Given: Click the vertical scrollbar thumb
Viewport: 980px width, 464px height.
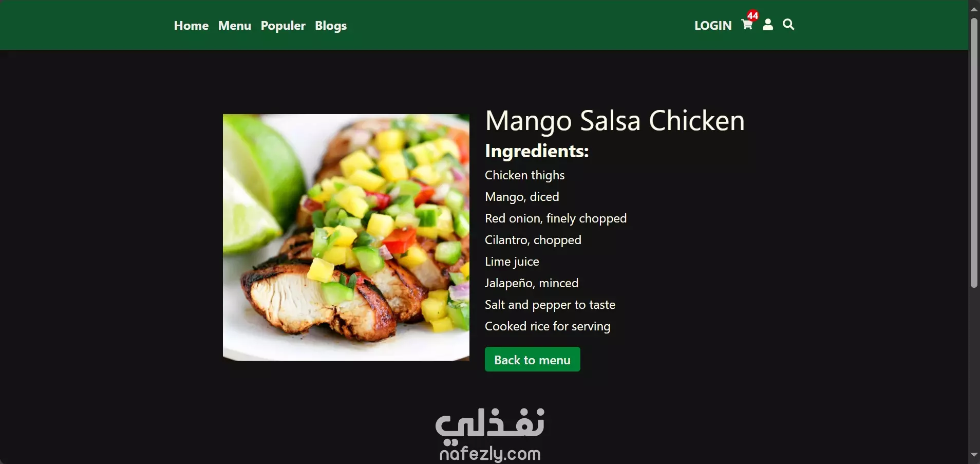Looking at the screenshot, I should [974, 153].
